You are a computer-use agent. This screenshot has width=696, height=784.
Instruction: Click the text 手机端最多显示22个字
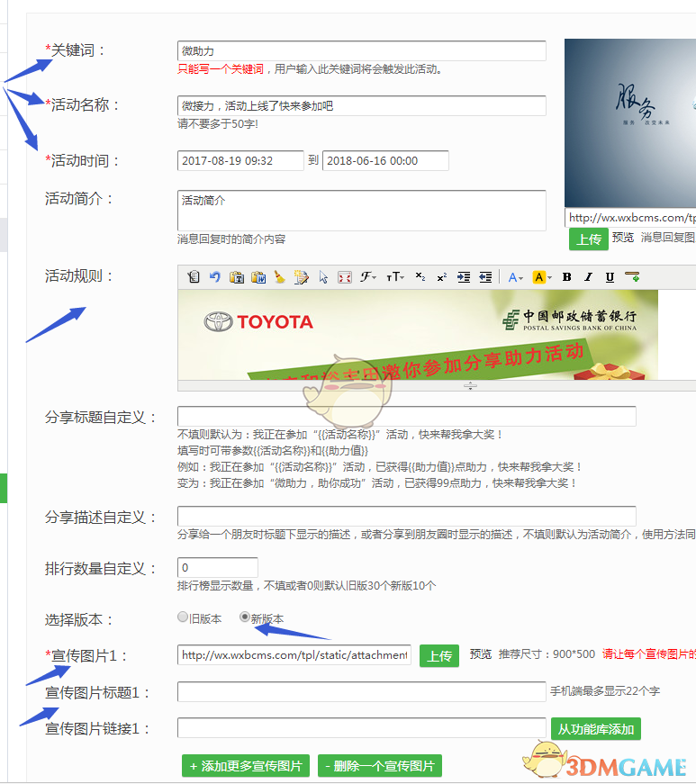(x=605, y=691)
